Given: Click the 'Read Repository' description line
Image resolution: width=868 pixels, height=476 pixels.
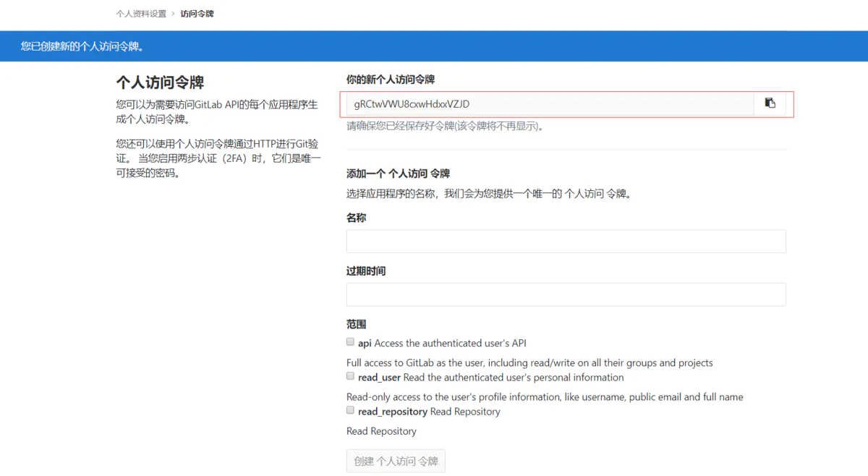Looking at the screenshot, I should [381, 430].
